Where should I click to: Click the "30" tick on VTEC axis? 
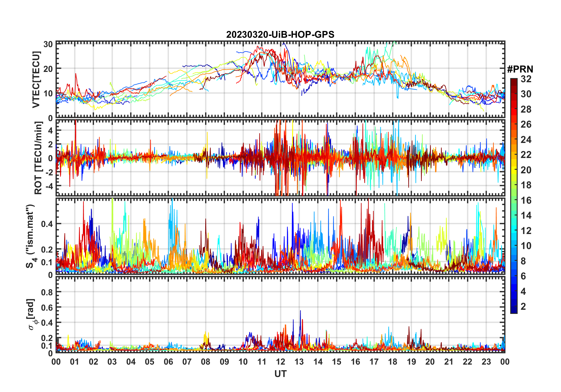click(x=48, y=44)
